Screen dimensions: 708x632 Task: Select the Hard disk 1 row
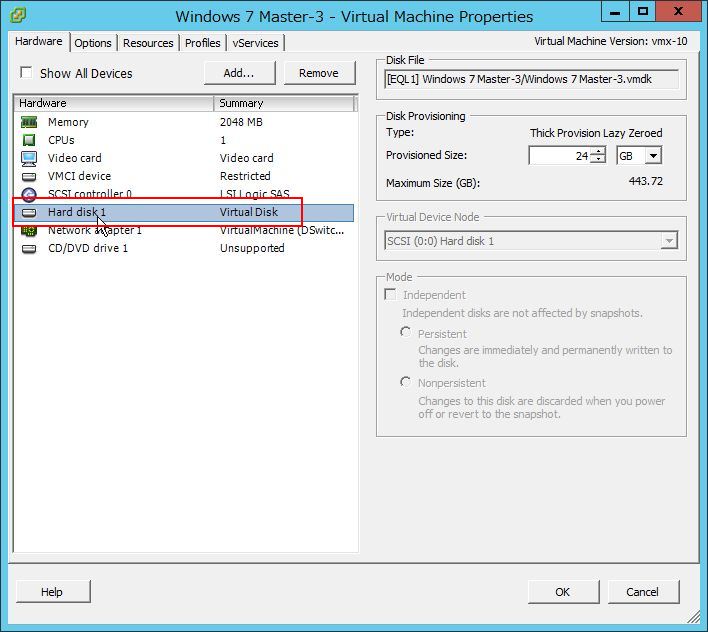(184, 212)
